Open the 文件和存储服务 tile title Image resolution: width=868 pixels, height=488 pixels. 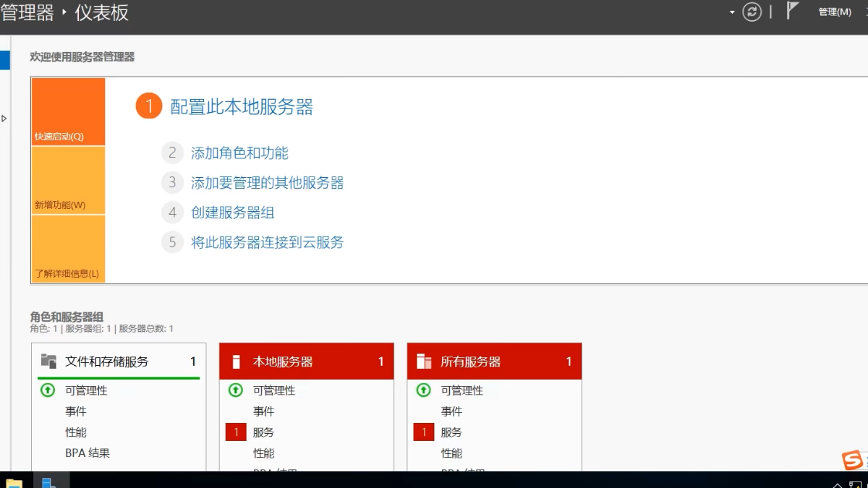pyautogui.click(x=107, y=361)
